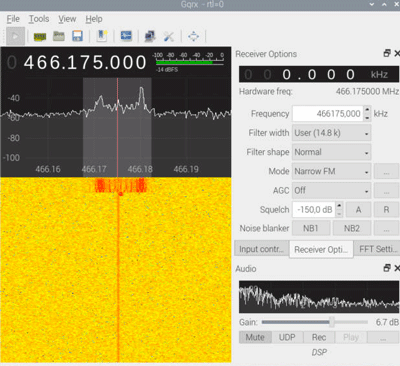Expand the Filter shape dropdown
400x366 pixels.
click(x=331, y=152)
